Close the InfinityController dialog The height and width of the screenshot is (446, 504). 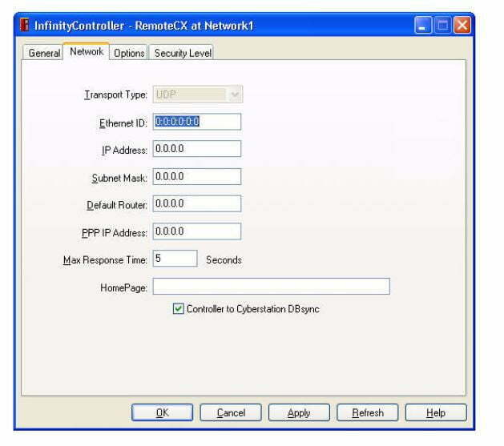(x=462, y=25)
